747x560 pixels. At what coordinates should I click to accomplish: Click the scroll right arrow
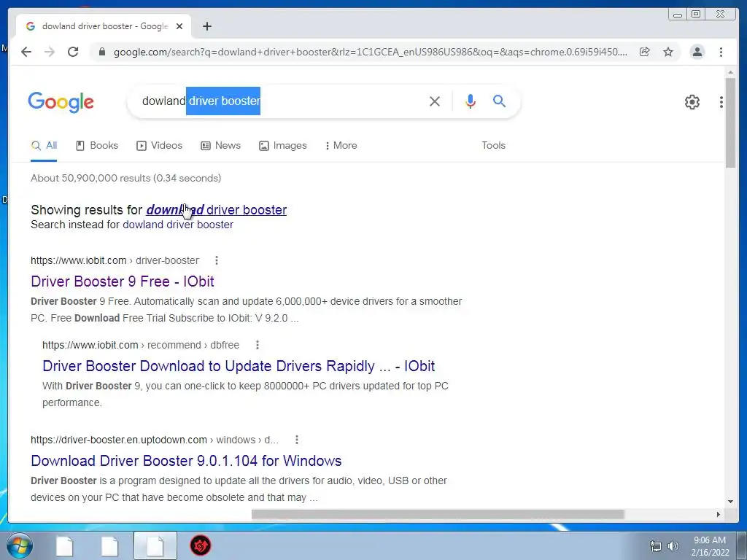pos(719,514)
